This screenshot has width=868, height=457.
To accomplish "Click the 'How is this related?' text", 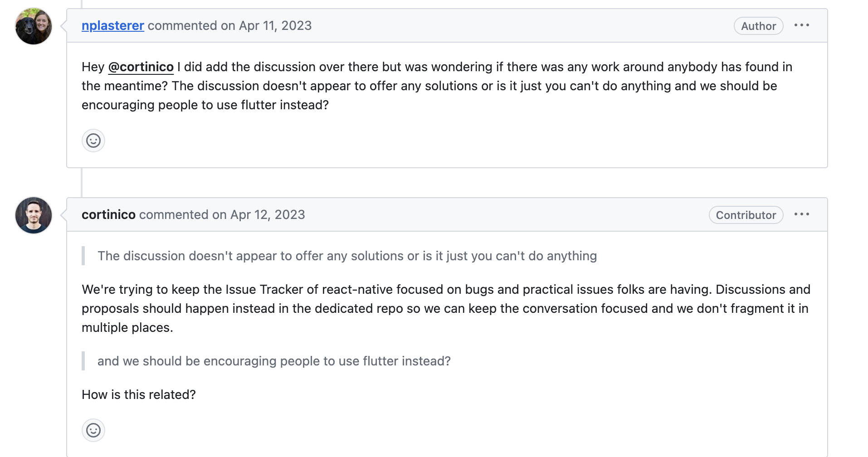I will tap(139, 394).
